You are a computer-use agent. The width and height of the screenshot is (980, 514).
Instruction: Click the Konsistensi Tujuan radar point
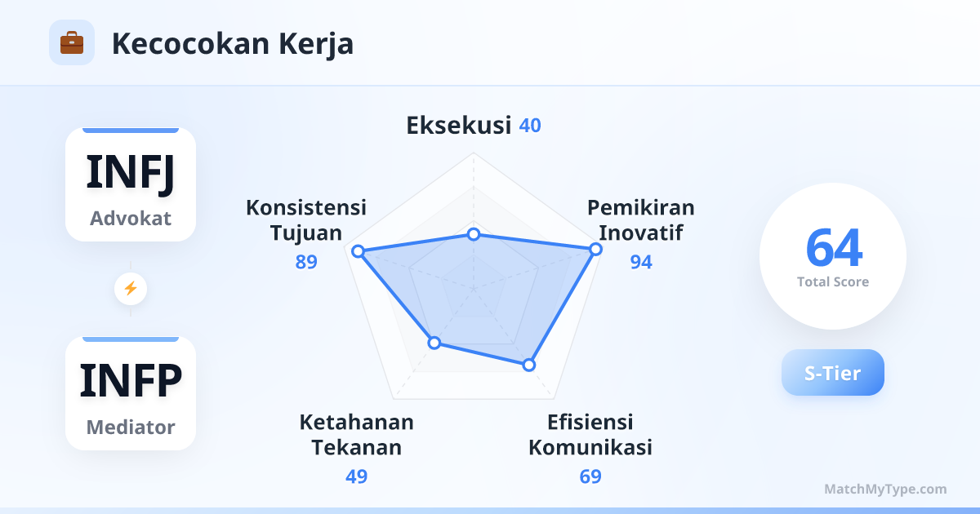click(357, 251)
